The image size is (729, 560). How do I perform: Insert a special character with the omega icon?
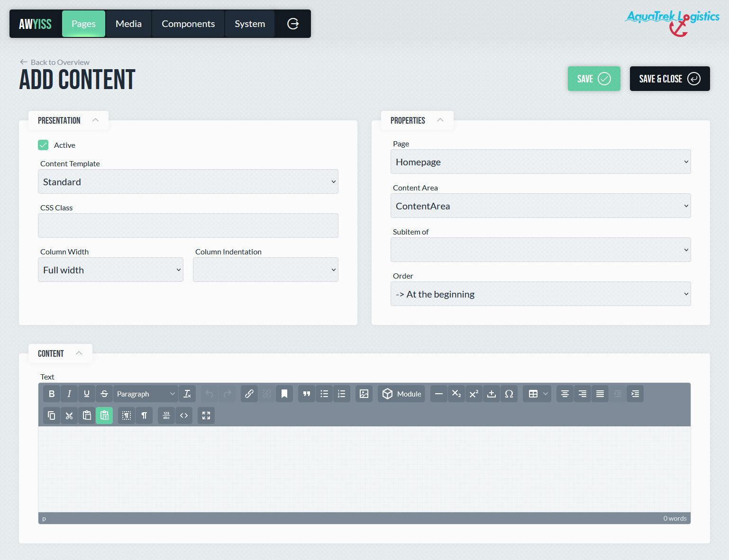(x=509, y=394)
